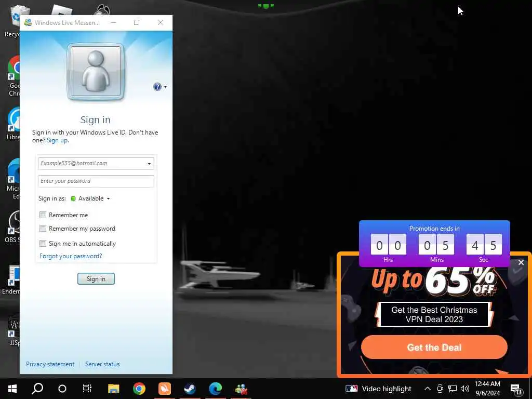This screenshot has width=532, height=399.
Task: Enable the Remember my password checkbox
Action: point(43,229)
